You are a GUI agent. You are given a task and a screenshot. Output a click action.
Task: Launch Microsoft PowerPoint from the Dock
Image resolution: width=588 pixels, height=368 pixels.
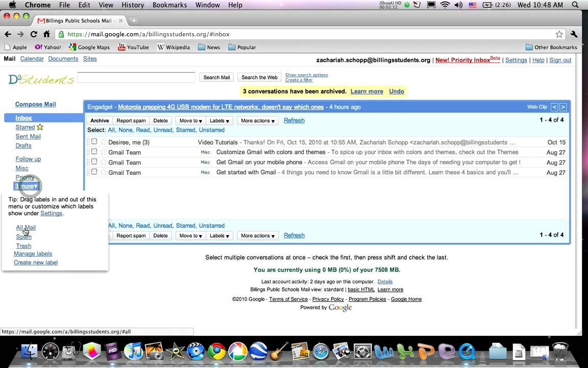pos(426,352)
